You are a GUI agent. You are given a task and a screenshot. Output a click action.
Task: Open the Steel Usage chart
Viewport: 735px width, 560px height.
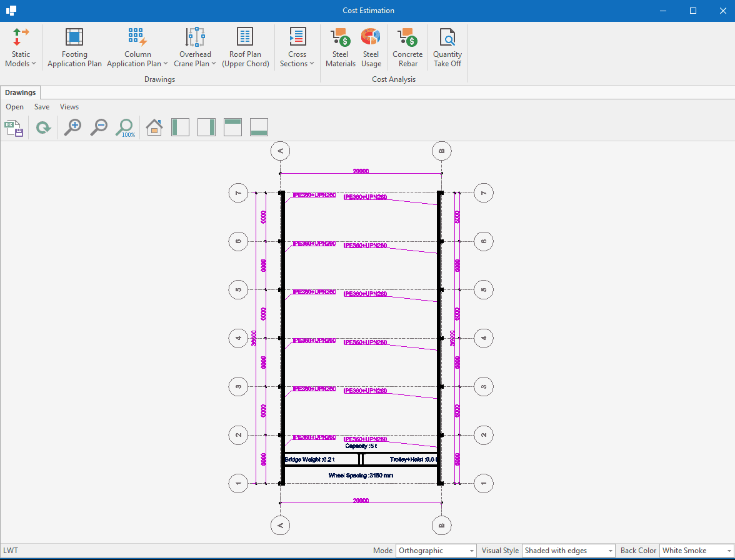point(371,47)
